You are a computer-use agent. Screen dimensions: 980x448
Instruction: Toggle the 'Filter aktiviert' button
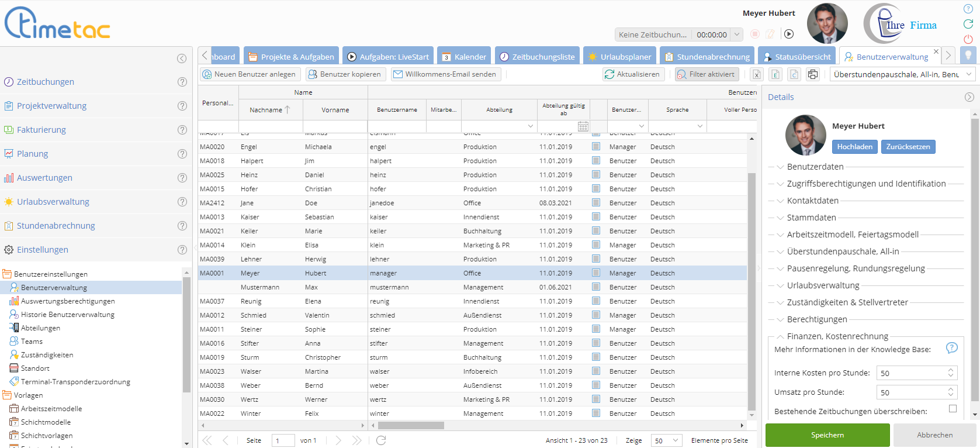coord(707,74)
